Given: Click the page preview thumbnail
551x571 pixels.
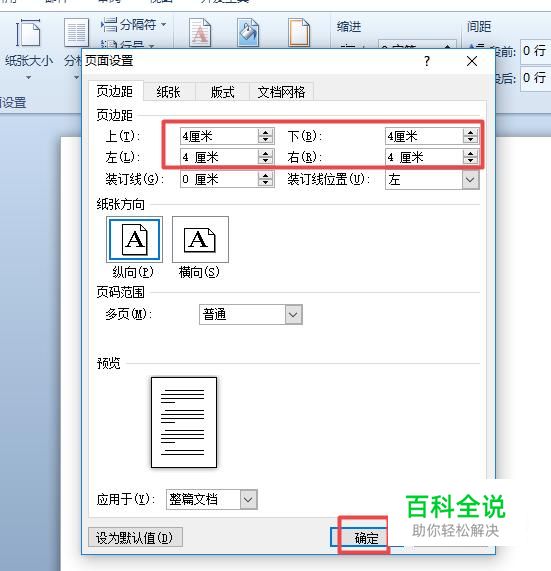Looking at the screenshot, I should pyautogui.click(x=184, y=422).
